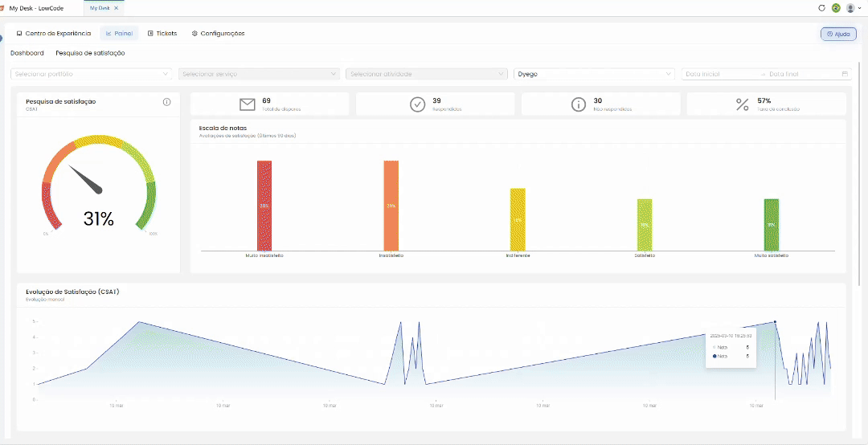Open the Dyego user filter dropdown
868x445 pixels.
pos(595,74)
